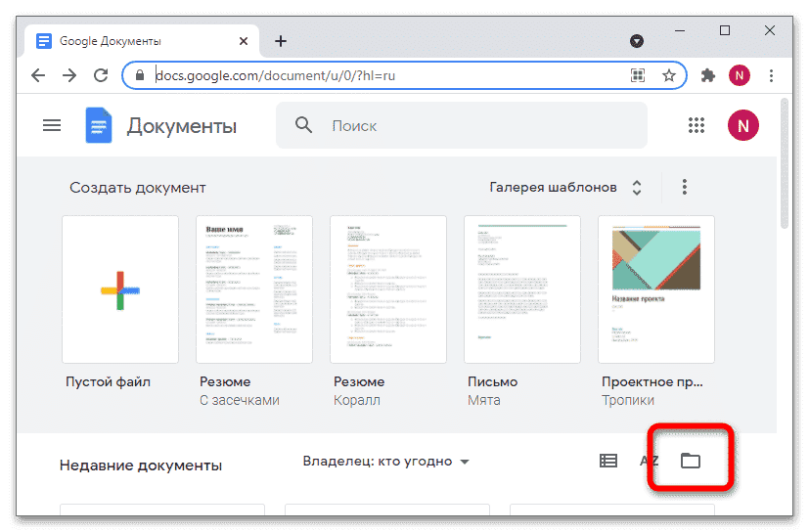Open the hamburger main menu
The height and width of the screenshot is (532, 809).
click(x=52, y=125)
